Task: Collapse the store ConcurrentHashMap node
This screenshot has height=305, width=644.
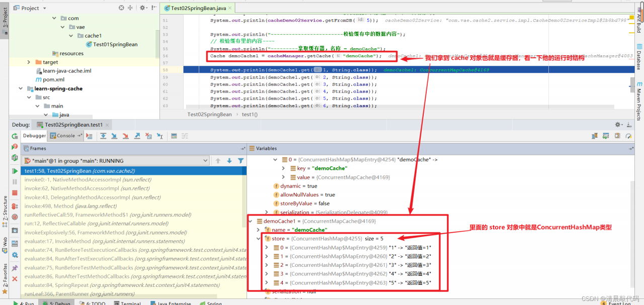Action: coord(259,239)
